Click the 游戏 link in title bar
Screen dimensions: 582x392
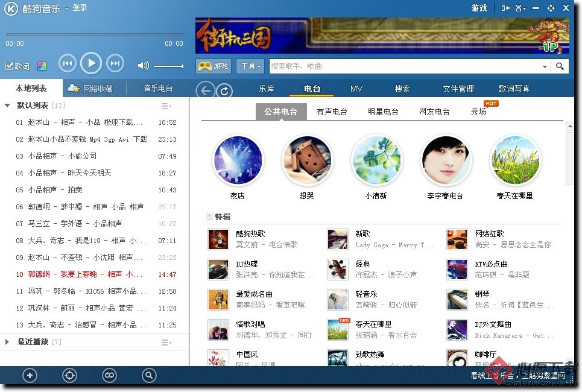coord(479,8)
